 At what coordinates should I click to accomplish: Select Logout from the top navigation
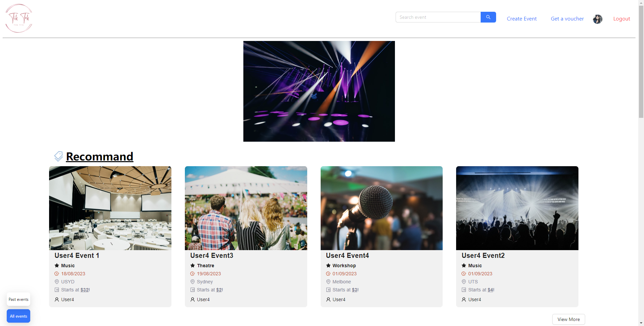(x=621, y=18)
